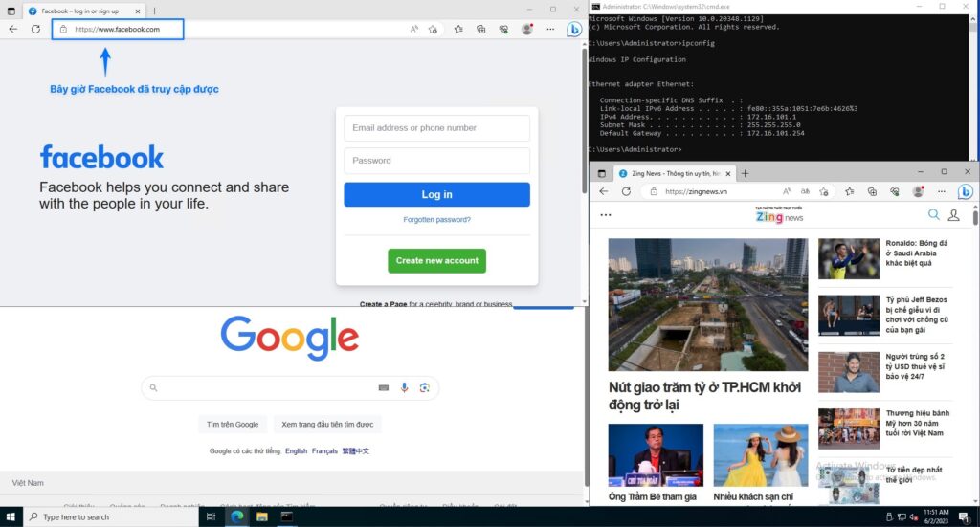The height and width of the screenshot is (527, 980).
Task: Click the Log in button
Action: point(436,194)
